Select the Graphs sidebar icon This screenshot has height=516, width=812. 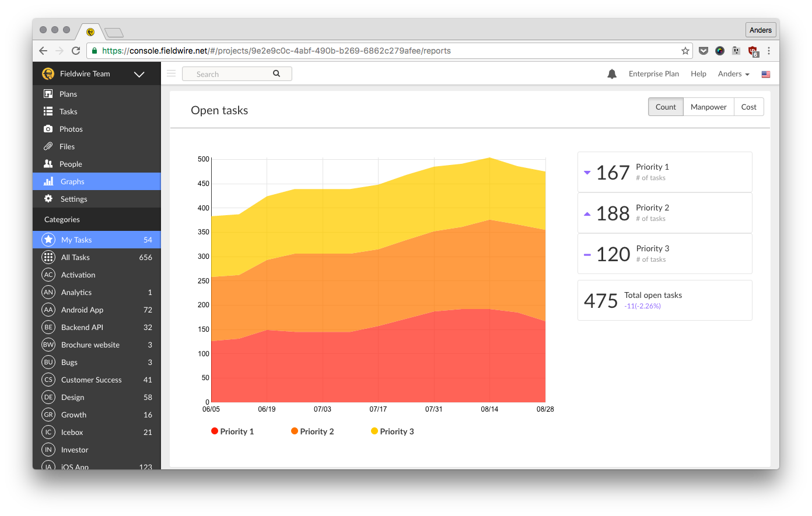[48, 181]
